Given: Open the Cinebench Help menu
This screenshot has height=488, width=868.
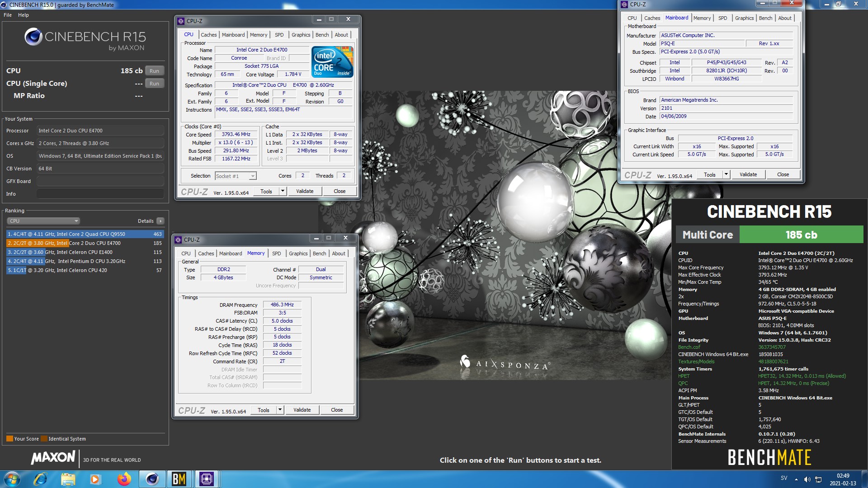Looking at the screenshot, I should 24,15.
